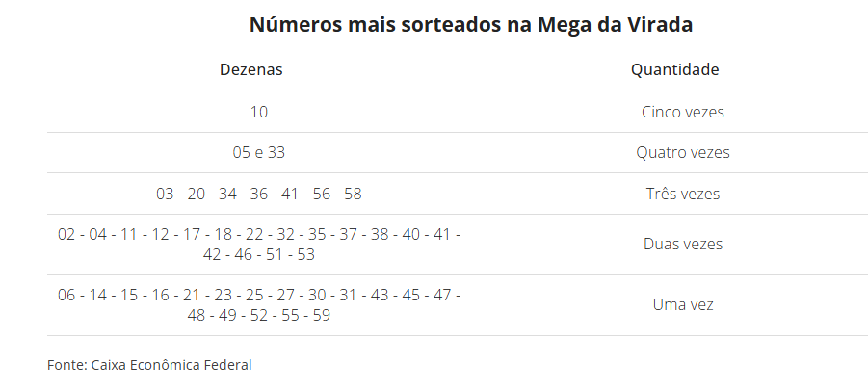Select the number 10 in the first row

(259, 112)
